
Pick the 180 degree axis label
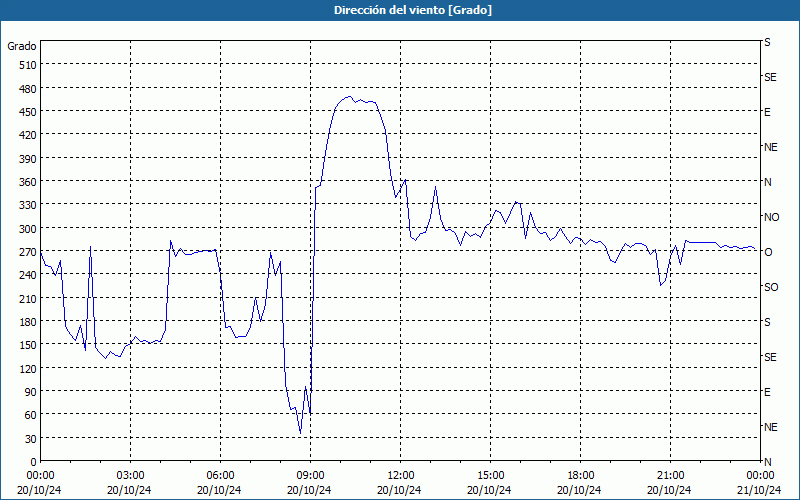28,322
